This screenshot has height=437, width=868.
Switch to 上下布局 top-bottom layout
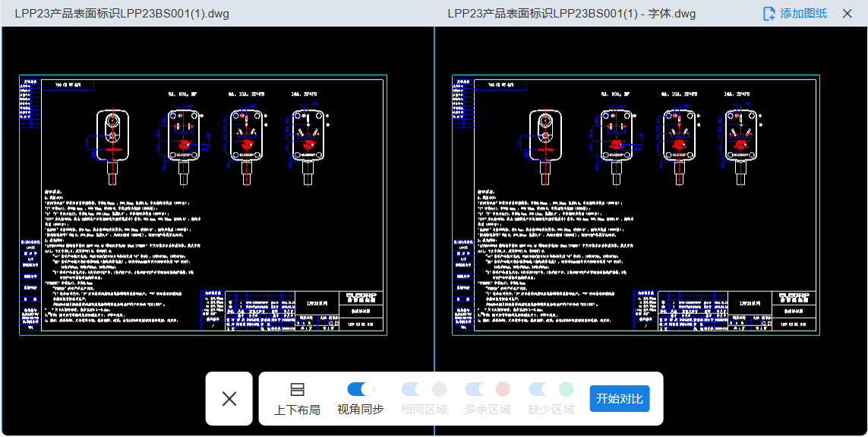tap(297, 398)
